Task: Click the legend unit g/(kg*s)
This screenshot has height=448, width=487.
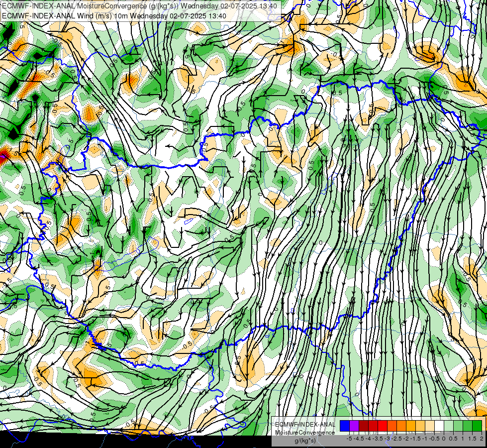Action: coord(305,441)
